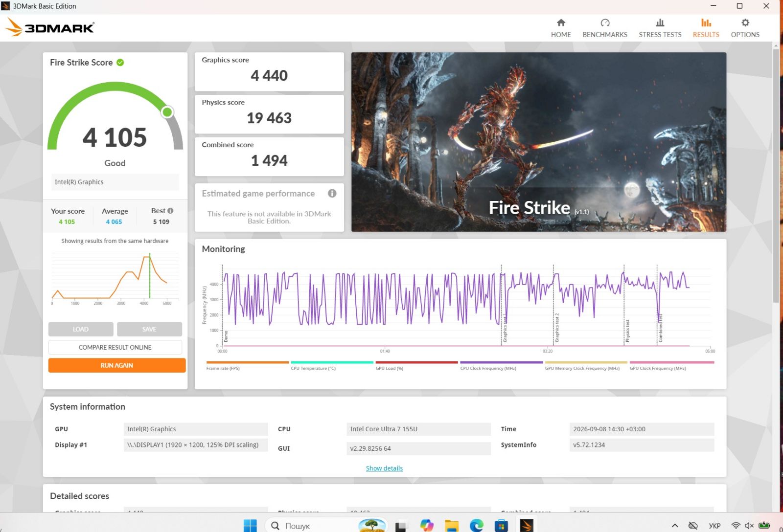783x532 pixels.
Task: Click the taskbar search box
Action: (x=327, y=526)
